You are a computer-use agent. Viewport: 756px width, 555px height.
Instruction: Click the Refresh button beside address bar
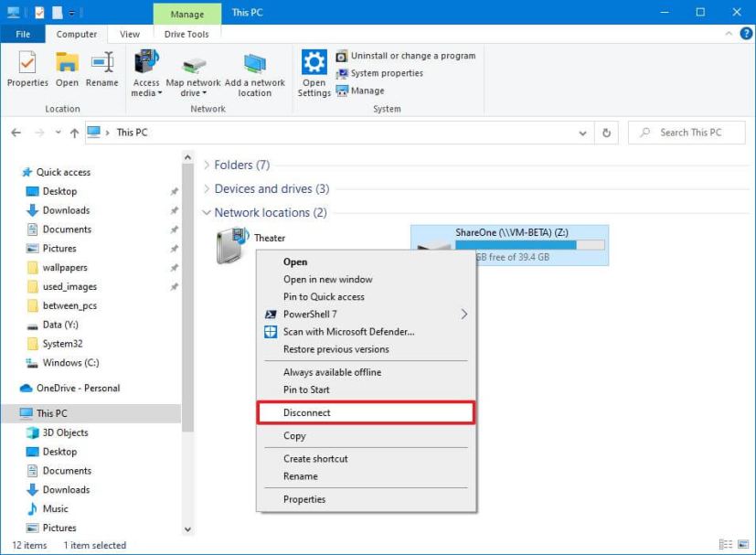[x=605, y=133]
